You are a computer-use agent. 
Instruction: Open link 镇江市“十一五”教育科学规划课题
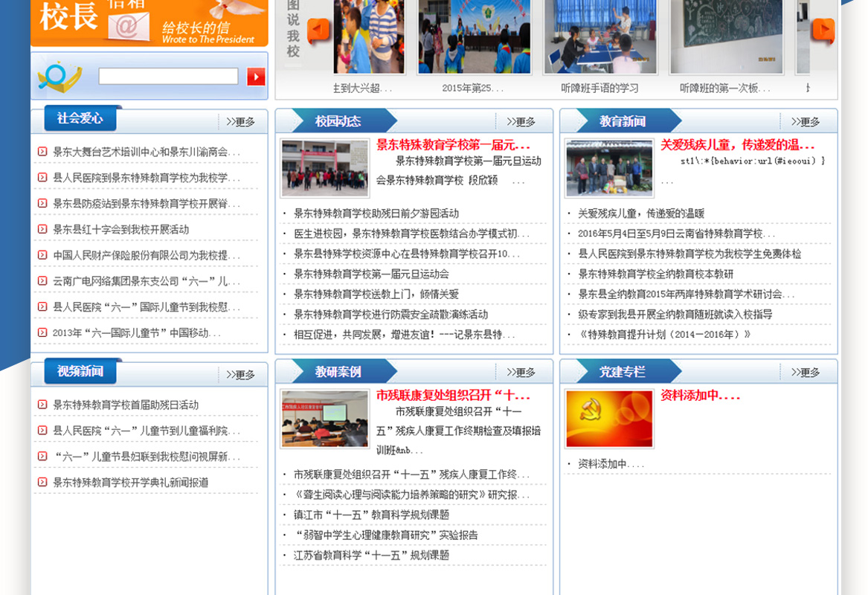click(x=371, y=515)
